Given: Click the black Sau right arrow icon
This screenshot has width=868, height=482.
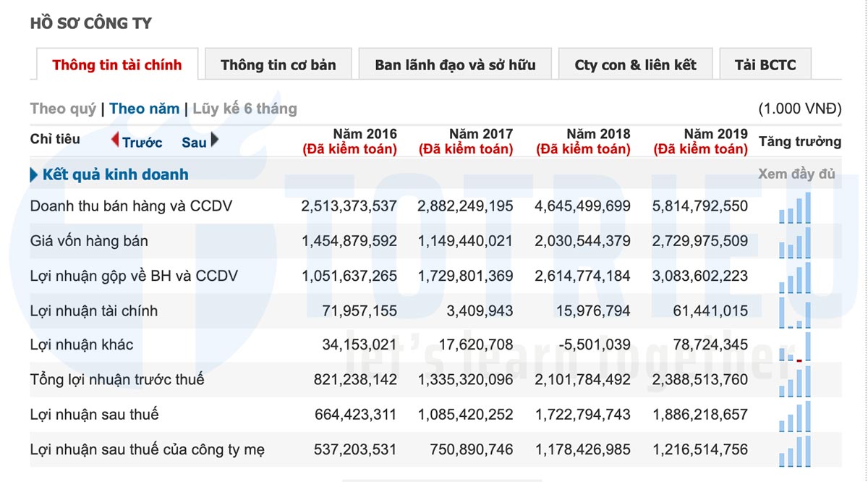Looking at the screenshot, I should tap(215, 140).
